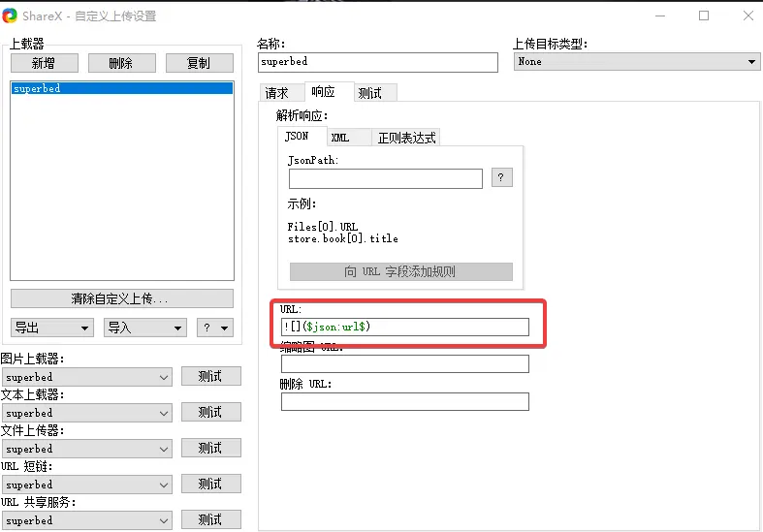Image resolution: width=763 pixels, height=532 pixels.
Task: Click the URL field with $json:url$
Action: 405,327
